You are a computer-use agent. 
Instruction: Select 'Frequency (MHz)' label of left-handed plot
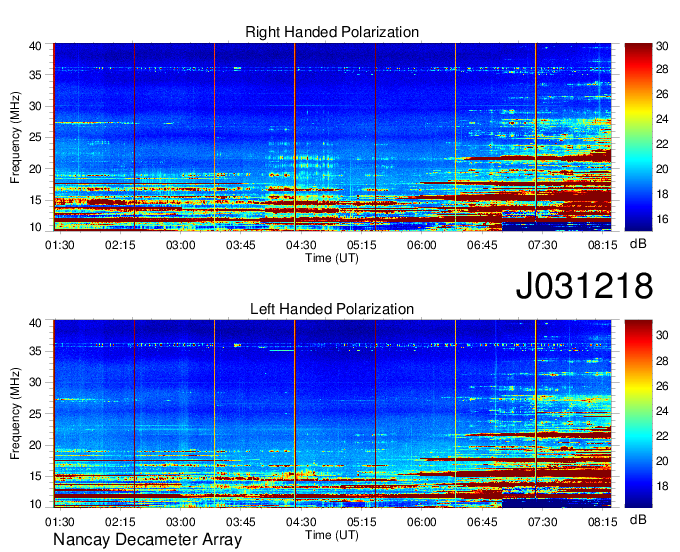(x=15, y=414)
